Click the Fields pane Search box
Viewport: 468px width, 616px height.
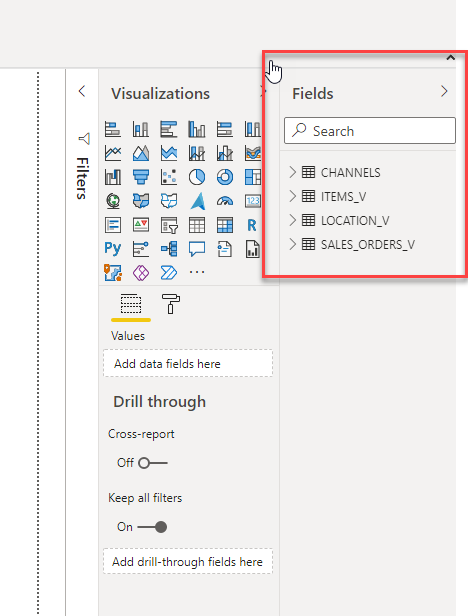coord(370,130)
